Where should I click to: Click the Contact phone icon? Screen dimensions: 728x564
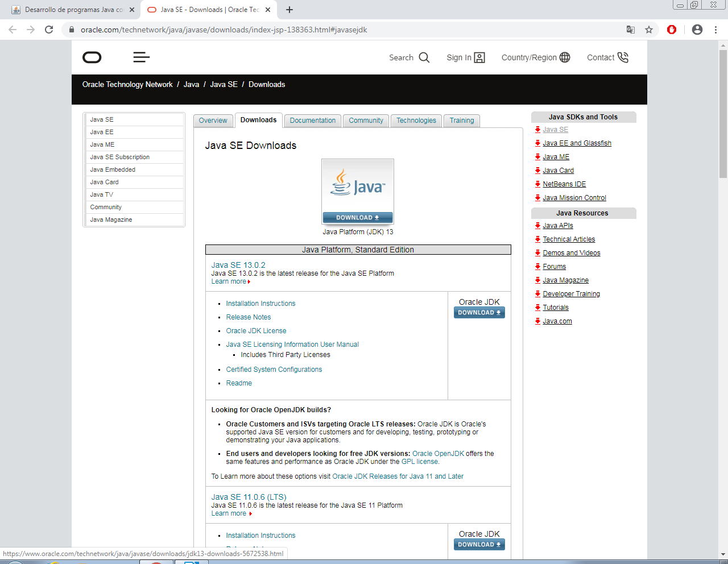click(623, 57)
